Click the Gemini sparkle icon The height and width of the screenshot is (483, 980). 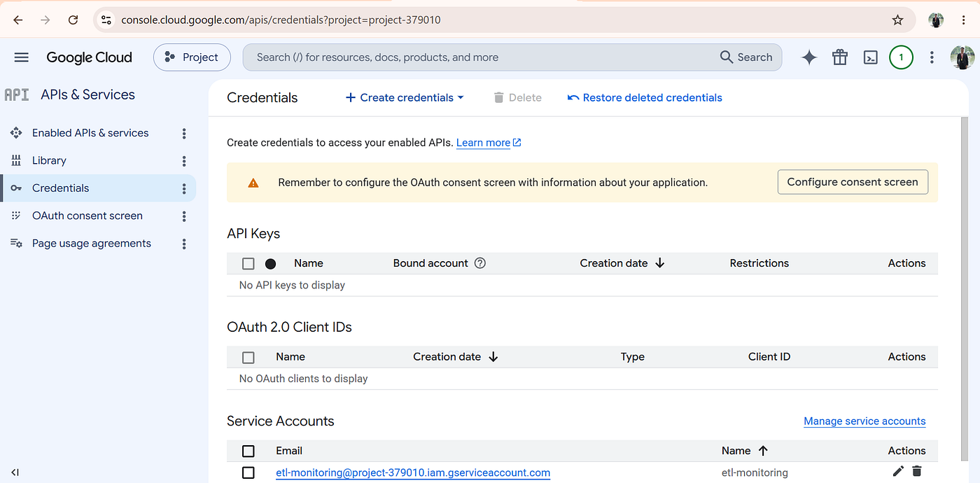pos(809,57)
